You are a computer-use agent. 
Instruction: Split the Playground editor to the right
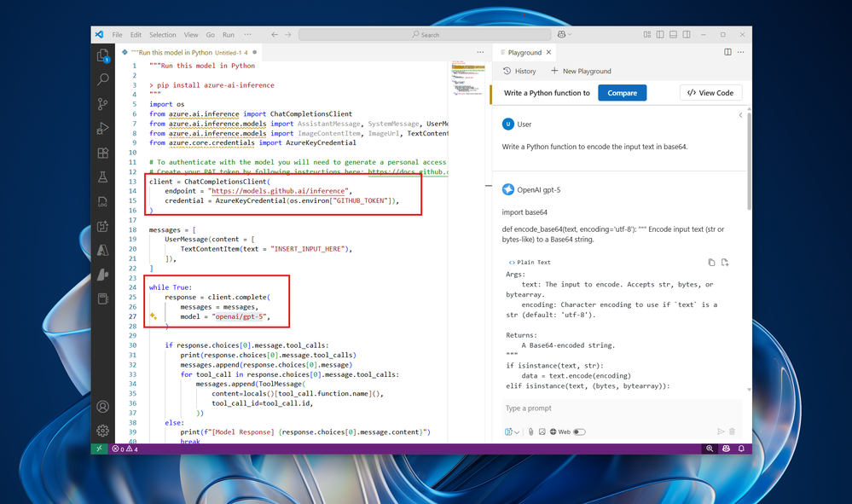(727, 52)
